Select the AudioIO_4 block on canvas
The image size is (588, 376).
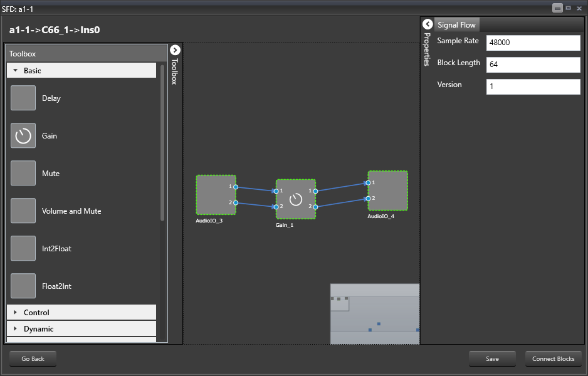tap(388, 191)
